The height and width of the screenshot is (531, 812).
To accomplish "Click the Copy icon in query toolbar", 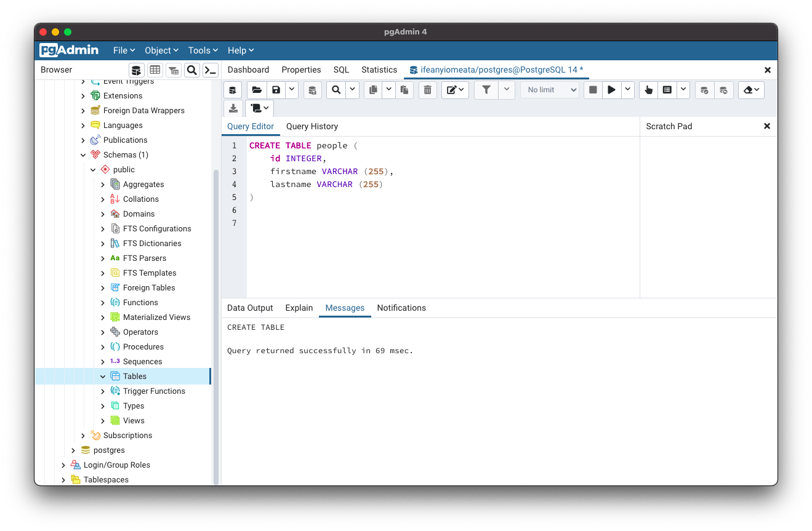I will tap(373, 90).
